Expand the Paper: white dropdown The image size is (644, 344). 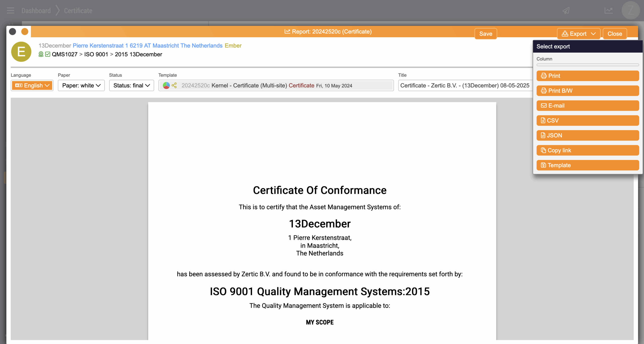pos(81,85)
